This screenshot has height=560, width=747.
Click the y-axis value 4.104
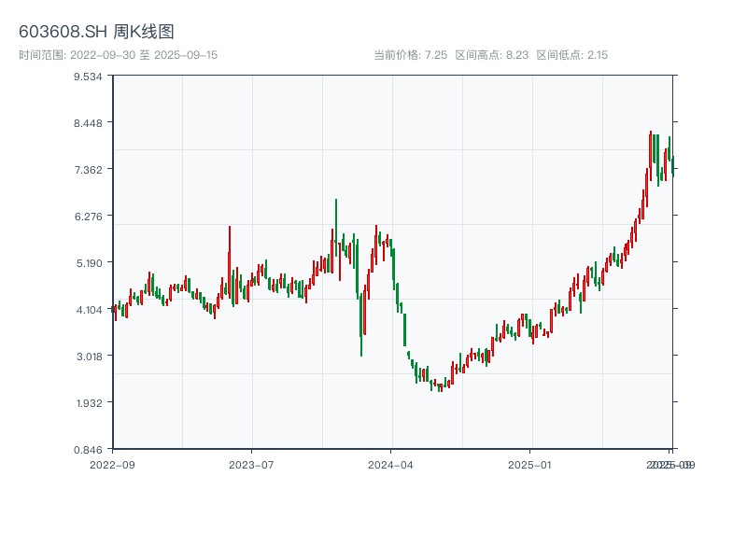tap(89, 310)
